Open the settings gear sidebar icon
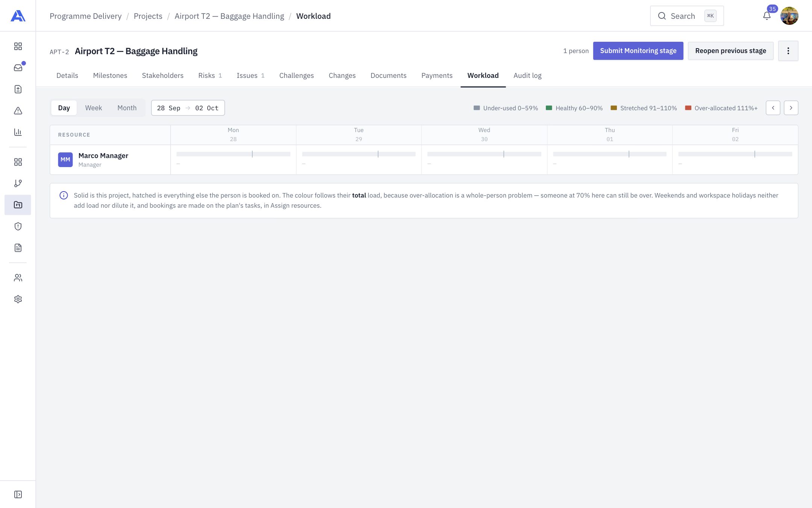This screenshot has height=508, width=812. pos(18,299)
